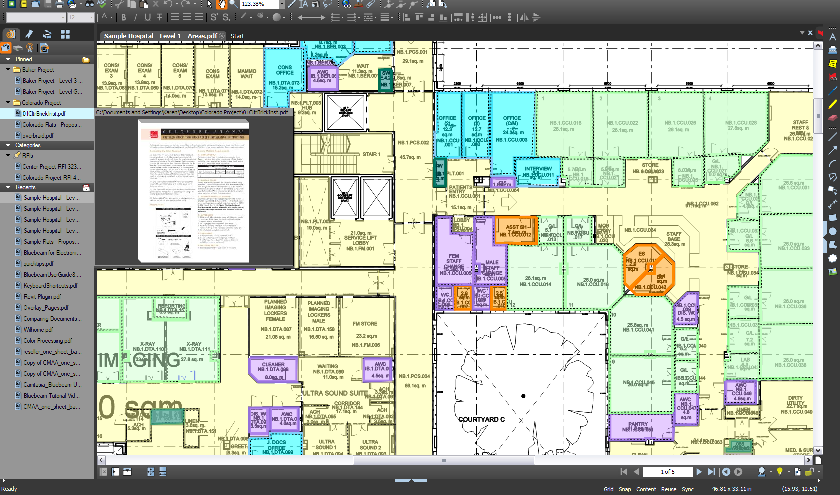The image size is (840, 495).
Task: Select the Eraser tool in right toolbar
Action: (x=832, y=117)
